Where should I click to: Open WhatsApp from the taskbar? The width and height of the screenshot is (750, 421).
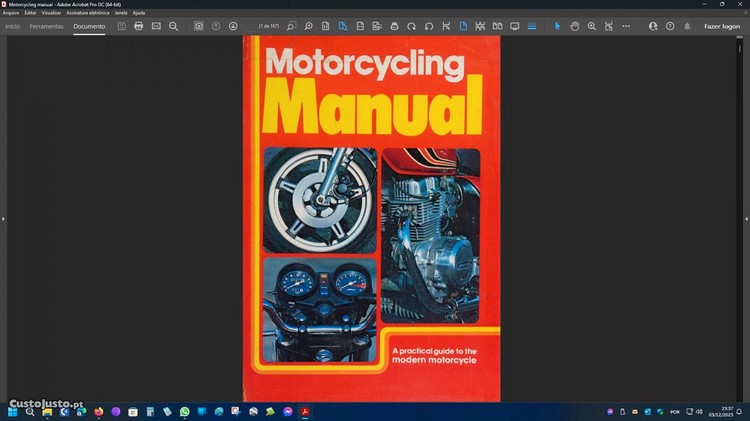tap(184, 411)
